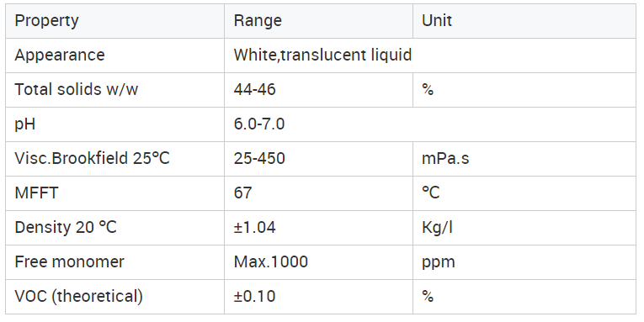Click the White,translucent liquid cell

click(322, 55)
